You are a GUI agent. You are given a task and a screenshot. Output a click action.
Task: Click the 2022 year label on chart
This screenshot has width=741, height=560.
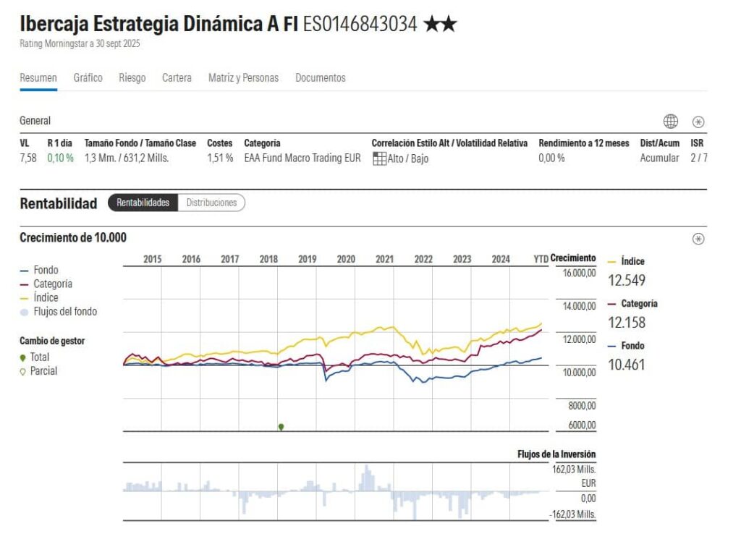pos(423,259)
